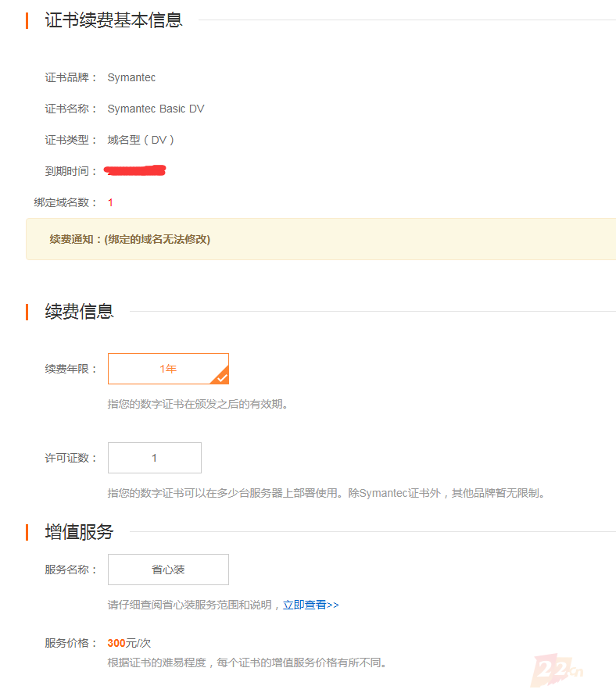This screenshot has height=700, width=616.
Task: Click the 增值服务 section heading
Action: pos(79,532)
